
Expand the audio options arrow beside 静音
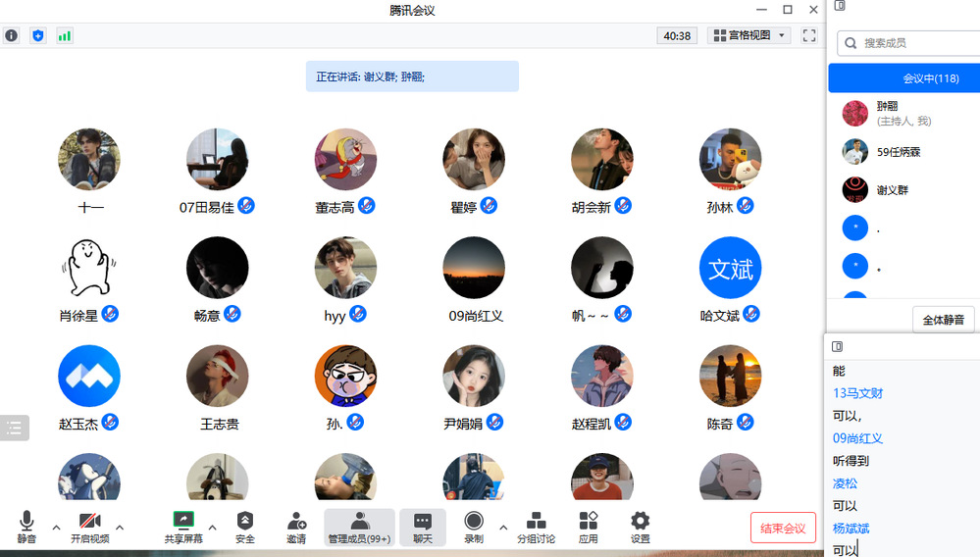coord(56,528)
